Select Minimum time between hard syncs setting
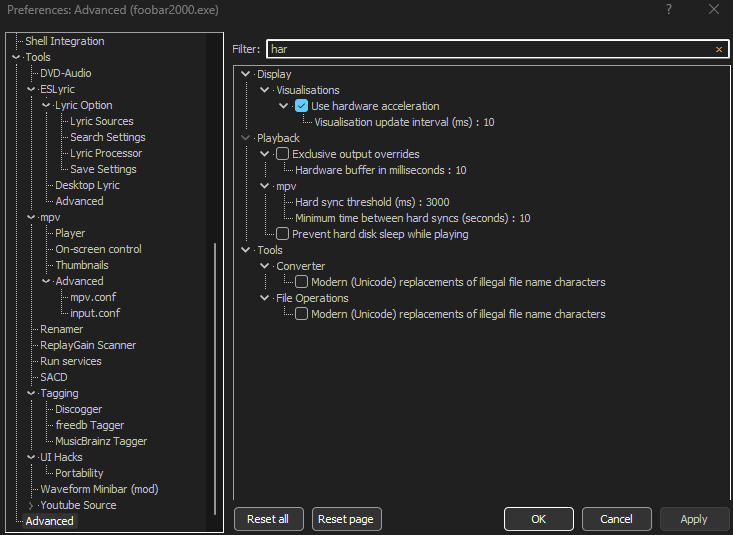 413,218
